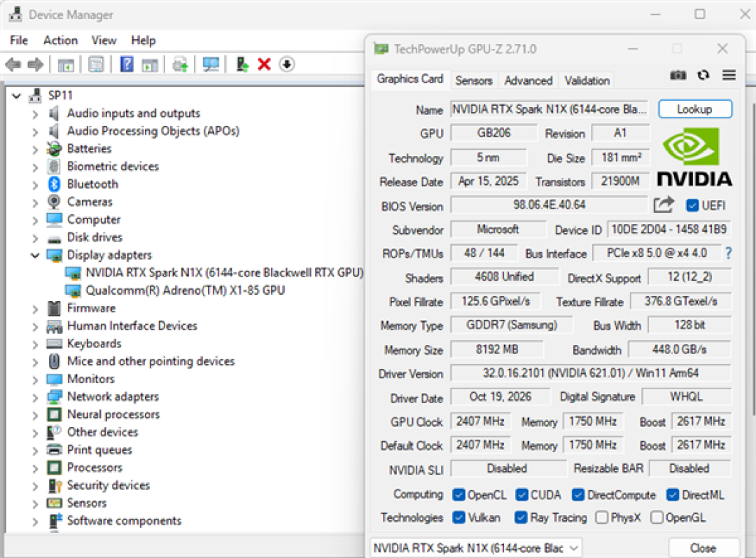Toggle the CUDA checkbox
The width and height of the screenshot is (756, 558).
pos(521,495)
